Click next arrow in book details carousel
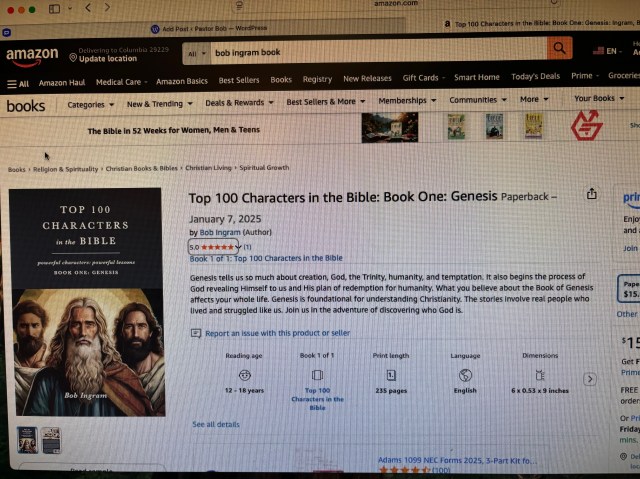 tap(589, 379)
